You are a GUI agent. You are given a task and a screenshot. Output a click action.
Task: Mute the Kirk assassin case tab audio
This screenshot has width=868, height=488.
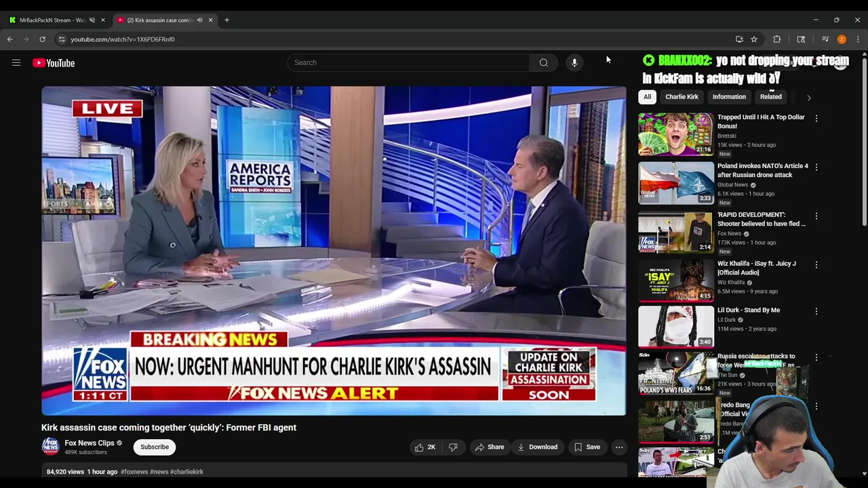[199, 20]
